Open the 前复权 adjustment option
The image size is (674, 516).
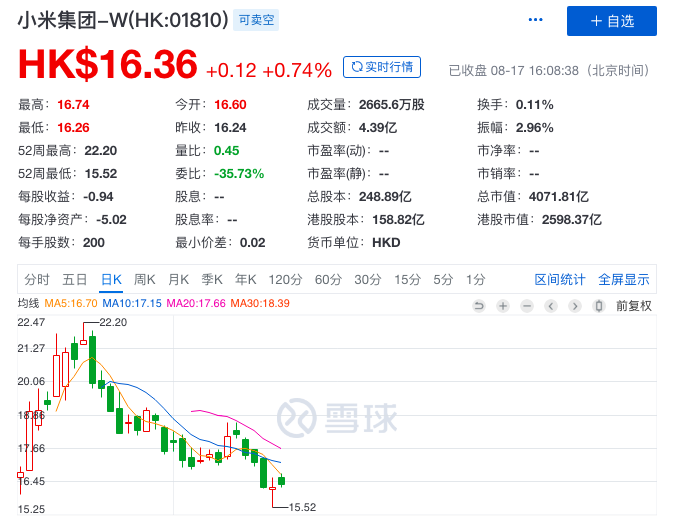(x=634, y=306)
